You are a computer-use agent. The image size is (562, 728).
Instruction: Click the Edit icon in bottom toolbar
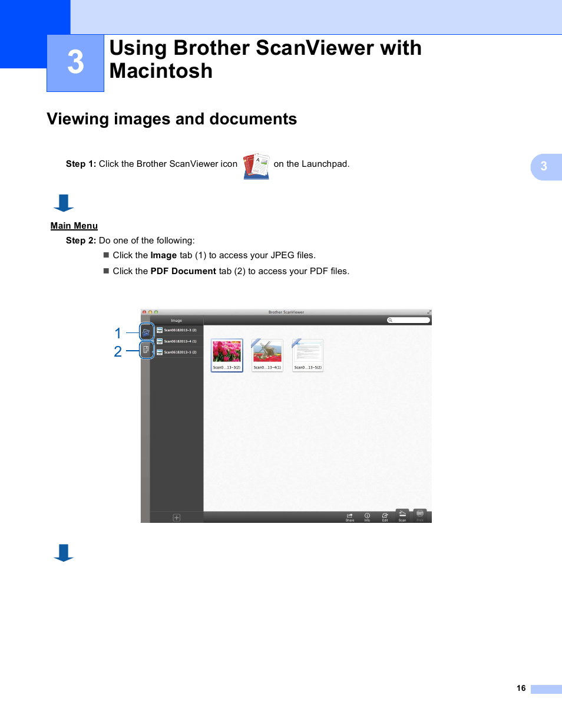point(385,517)
